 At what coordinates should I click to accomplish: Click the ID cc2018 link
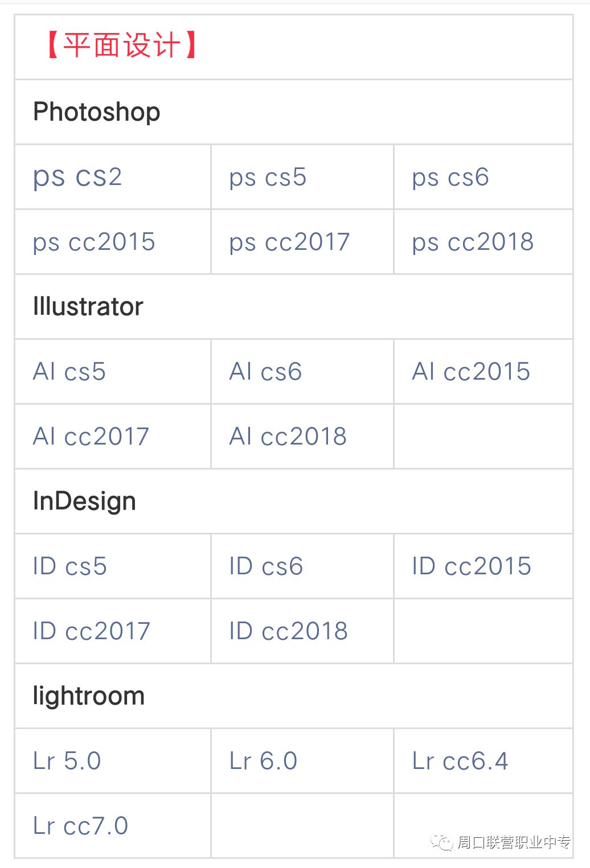click(288, 631)
